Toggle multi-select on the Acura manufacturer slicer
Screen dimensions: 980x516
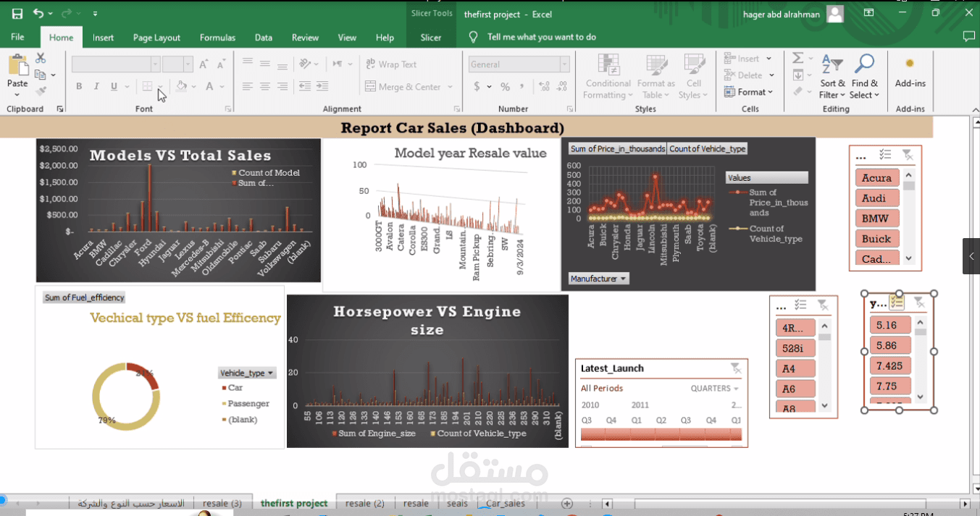click(885, 156)
